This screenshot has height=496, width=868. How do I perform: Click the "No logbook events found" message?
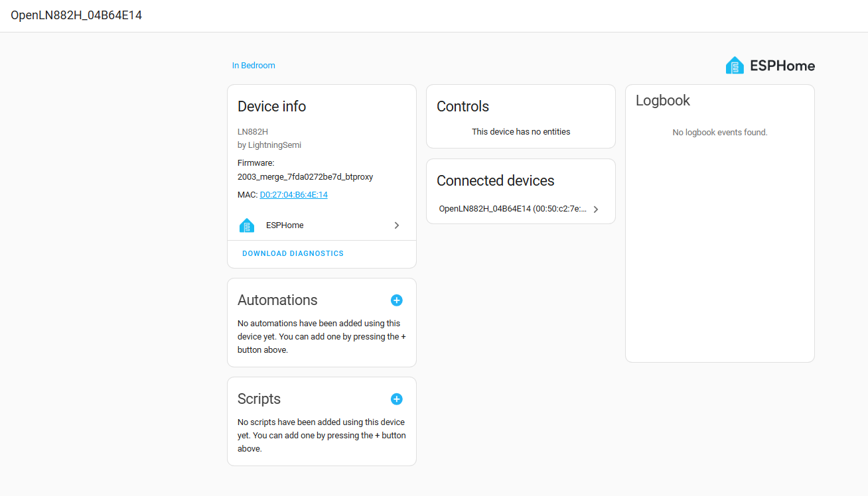coord(719,133)
